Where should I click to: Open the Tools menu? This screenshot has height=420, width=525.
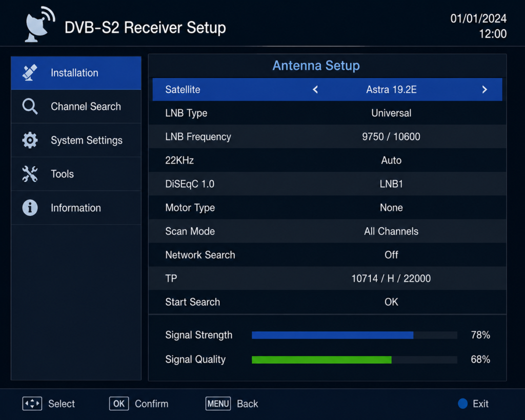[76, 174]
